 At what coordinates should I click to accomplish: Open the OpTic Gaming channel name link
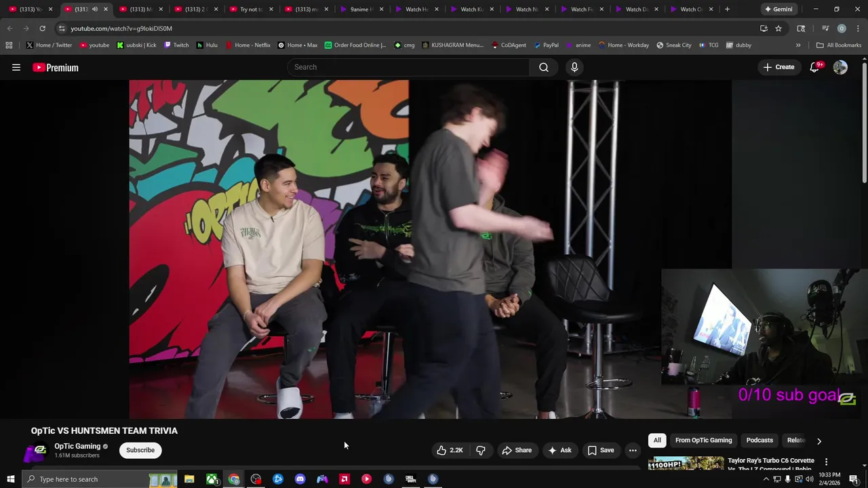[x=77, y=446]
